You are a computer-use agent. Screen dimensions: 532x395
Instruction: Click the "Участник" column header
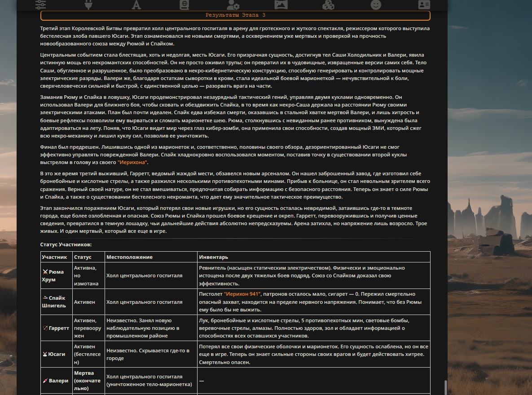pyautogui.click(x=56, y=257)
